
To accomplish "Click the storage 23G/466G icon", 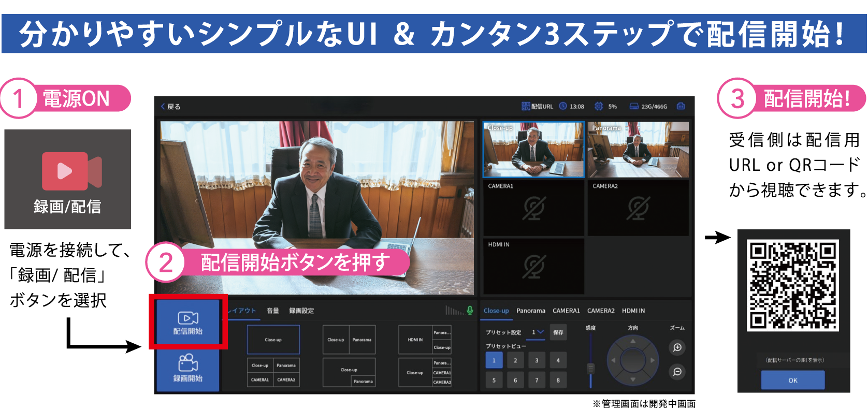I will point(634,106).
